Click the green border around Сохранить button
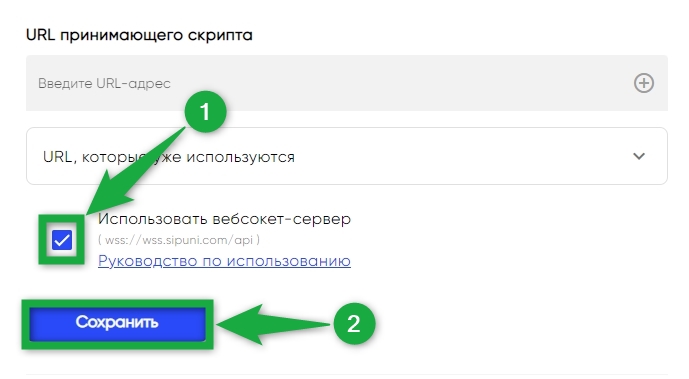Screen dimensions: 689x379 click(x=117, y=325)
